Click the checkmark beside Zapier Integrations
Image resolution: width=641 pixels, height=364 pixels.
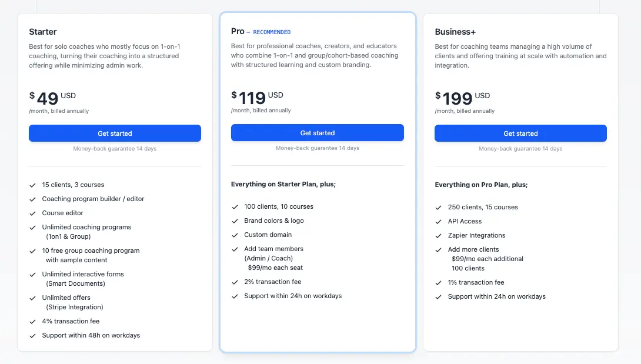438,236
